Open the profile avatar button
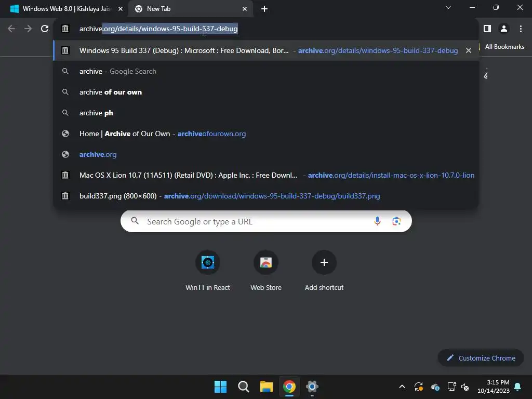The width and height of the screenshot is (532, 399). [504, 29]
